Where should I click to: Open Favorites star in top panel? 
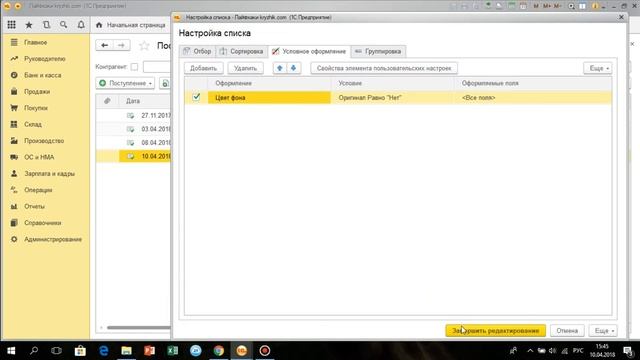click(x=29, y=25)
